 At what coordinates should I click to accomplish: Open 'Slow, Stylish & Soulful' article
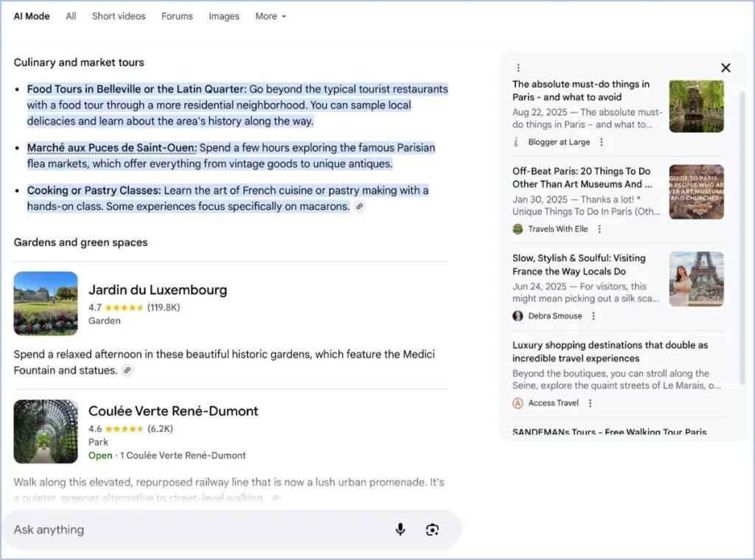coord(579,265)
